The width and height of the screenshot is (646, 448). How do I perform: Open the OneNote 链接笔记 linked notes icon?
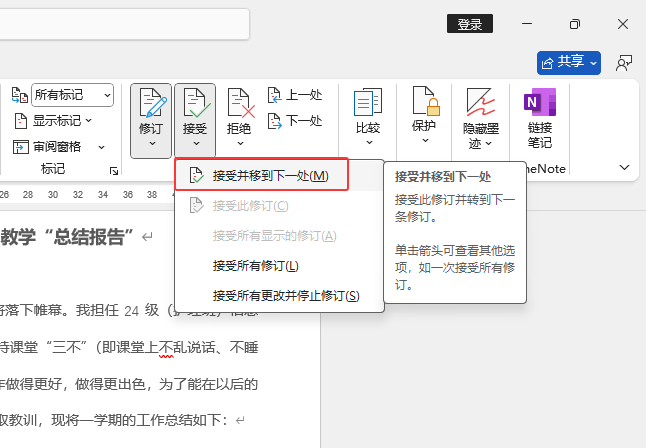pos(540,102)
